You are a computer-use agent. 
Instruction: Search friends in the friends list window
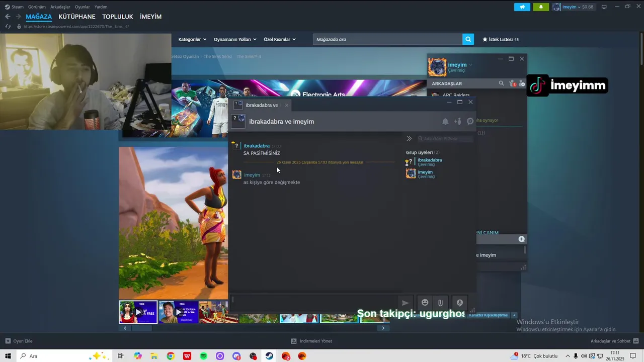click(x=501, y=83)
